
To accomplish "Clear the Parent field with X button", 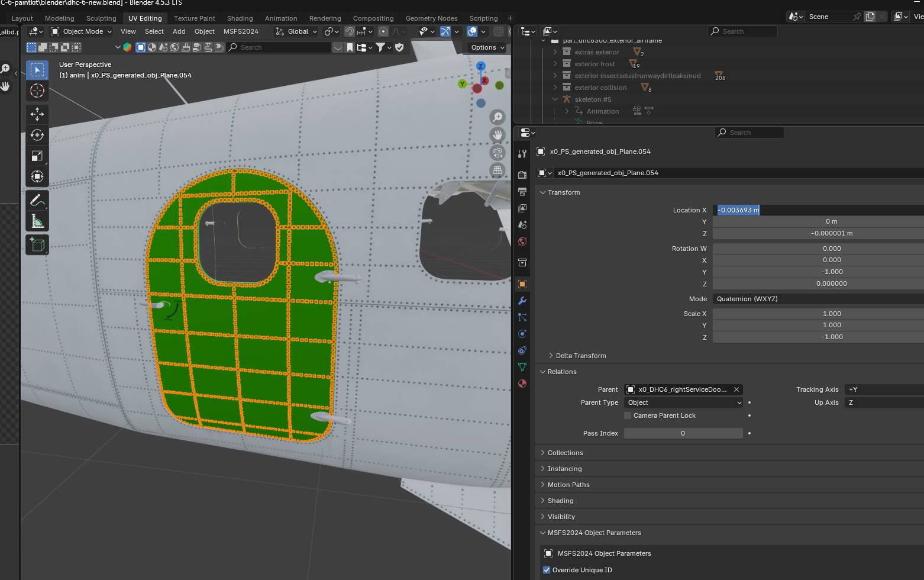I will coord(736,389).
